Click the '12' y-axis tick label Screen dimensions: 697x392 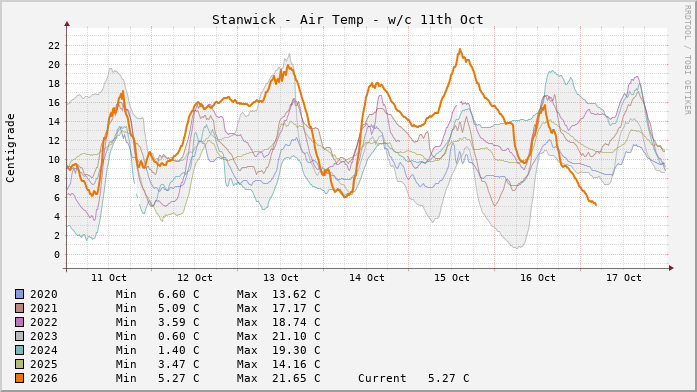[x=54, y=140]
